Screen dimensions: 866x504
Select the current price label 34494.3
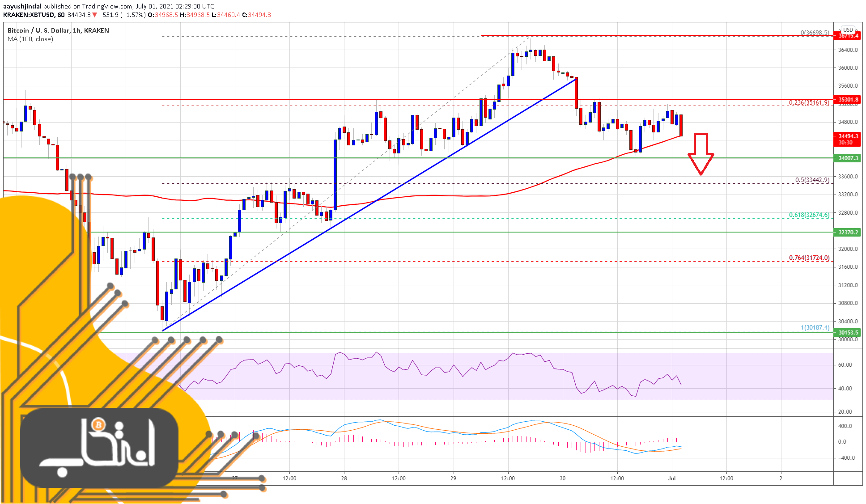(848, 136)
